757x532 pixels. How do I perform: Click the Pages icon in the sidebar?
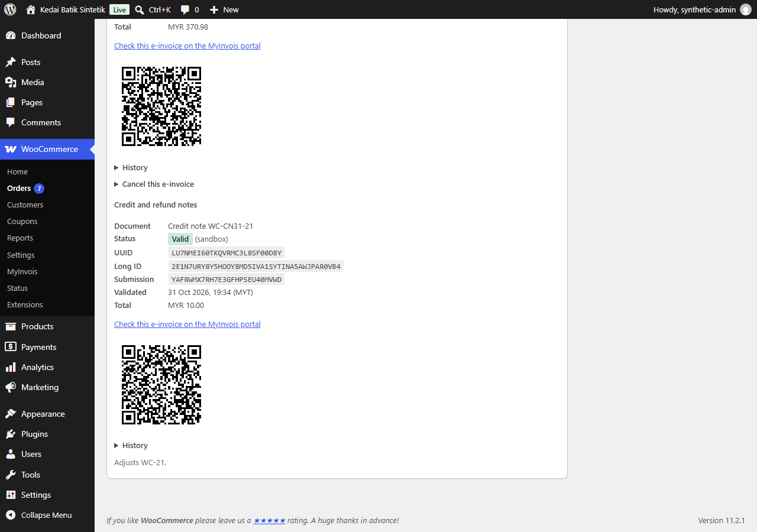coord(11,102)
